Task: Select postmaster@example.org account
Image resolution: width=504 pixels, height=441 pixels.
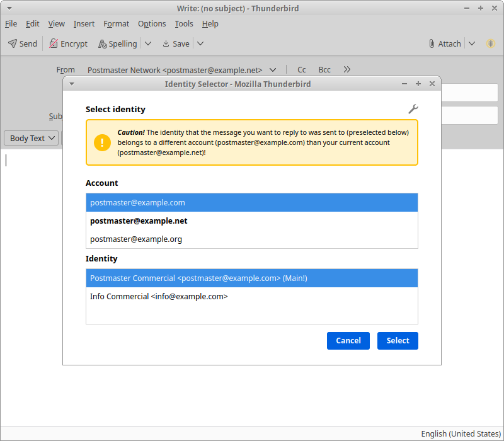Action: pyautogui.click(x=252, y=239)
